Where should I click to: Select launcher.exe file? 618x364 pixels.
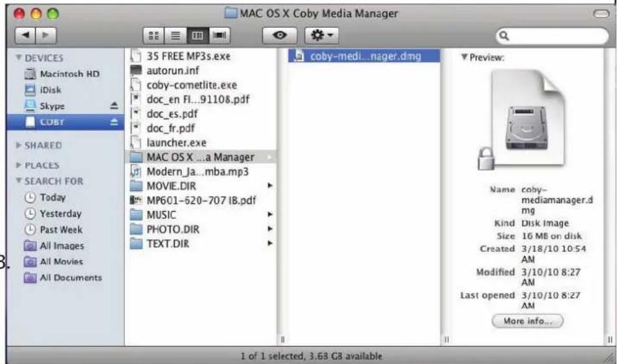(x=201, y=142)
